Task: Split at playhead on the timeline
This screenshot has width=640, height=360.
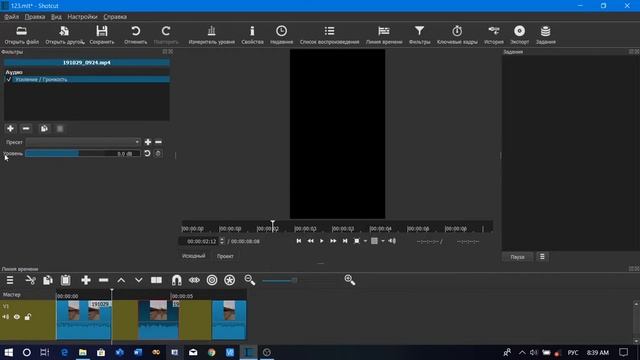Action: point(156,280)
